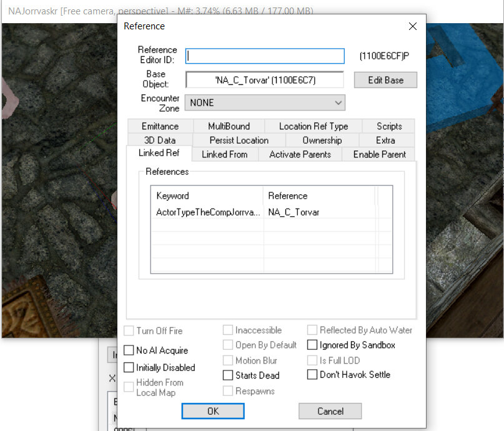
Task: Confirm with the OK button
Action: coord(213,411)
